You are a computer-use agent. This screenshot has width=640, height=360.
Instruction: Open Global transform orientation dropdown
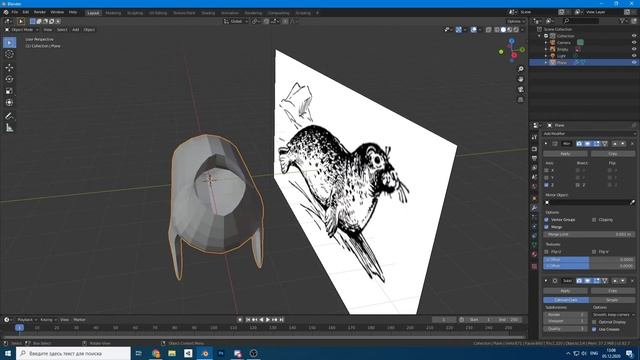pyautogui.click(x=236, y=21)
